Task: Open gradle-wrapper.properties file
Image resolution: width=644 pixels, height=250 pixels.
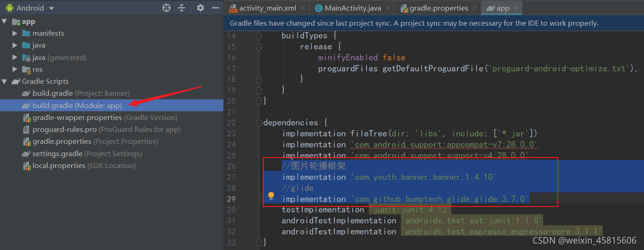Action: [105, 117]
